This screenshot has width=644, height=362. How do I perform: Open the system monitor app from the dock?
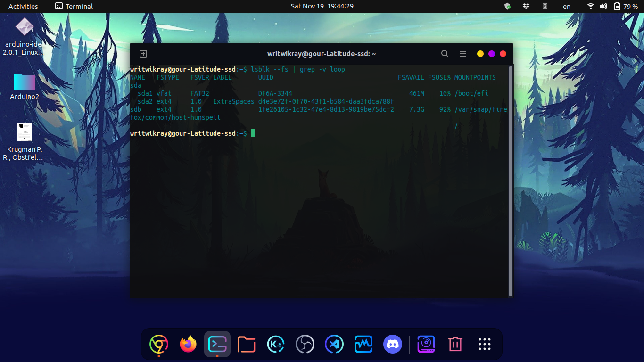(x=363, y=344)
